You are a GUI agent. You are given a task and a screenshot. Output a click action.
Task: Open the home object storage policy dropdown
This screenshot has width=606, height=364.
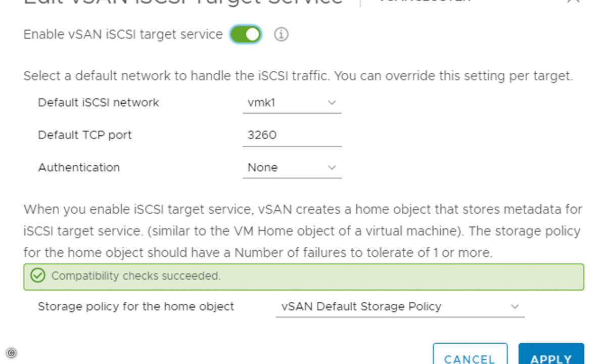point(400,307)
